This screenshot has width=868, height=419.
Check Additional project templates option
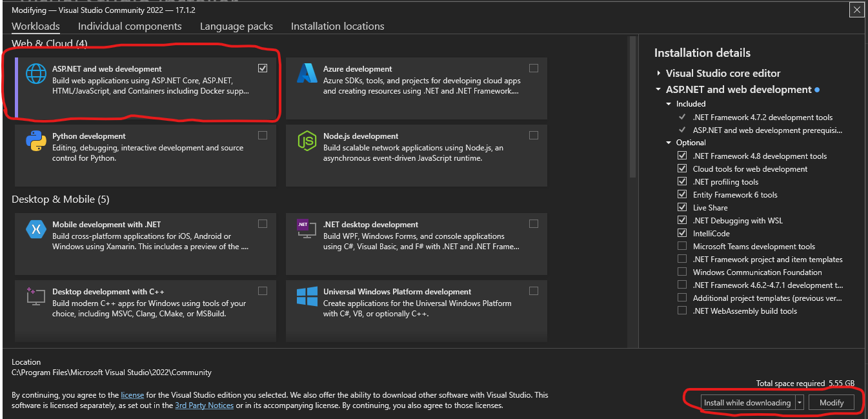coord(682,298)
